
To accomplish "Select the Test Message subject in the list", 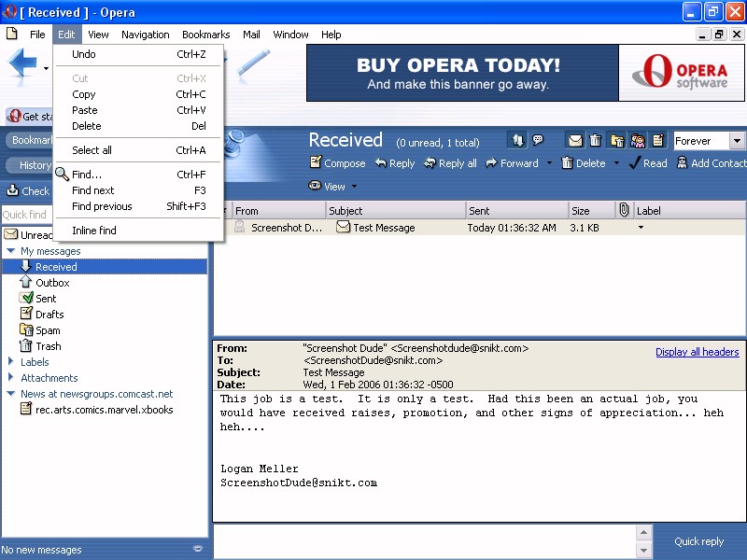I will 384,228.
